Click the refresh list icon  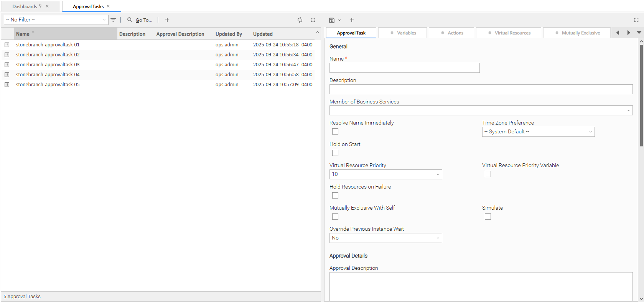coord(300,20)
